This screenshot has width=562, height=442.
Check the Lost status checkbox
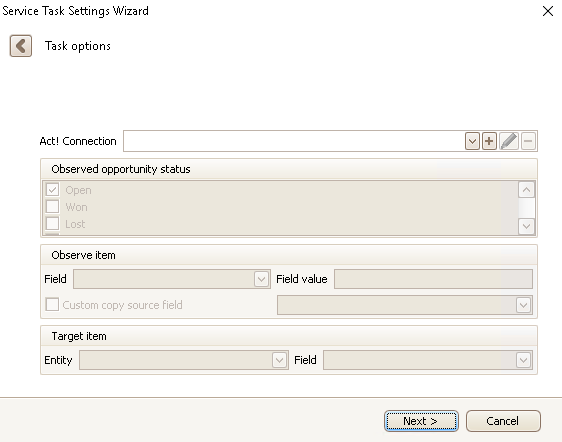click(x=52, y=223)
